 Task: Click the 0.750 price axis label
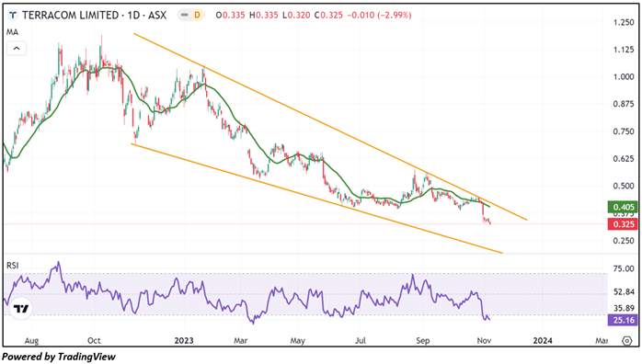click(x=624, y=131)
